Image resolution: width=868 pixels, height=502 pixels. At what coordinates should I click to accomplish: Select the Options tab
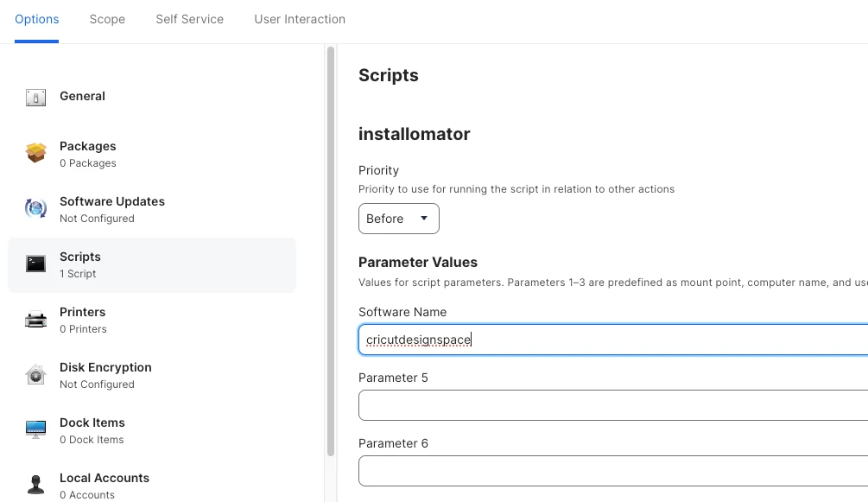(x=36, y=19)
